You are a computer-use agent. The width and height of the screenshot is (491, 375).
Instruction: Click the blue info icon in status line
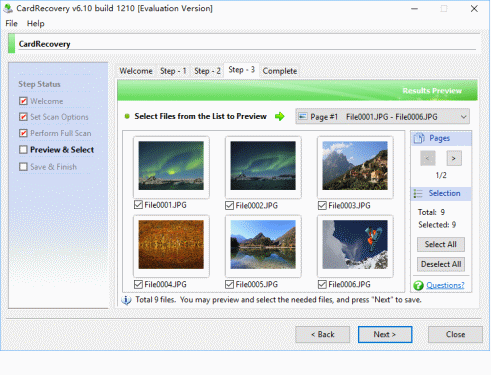pyautogui.click(x=126, y=300)
